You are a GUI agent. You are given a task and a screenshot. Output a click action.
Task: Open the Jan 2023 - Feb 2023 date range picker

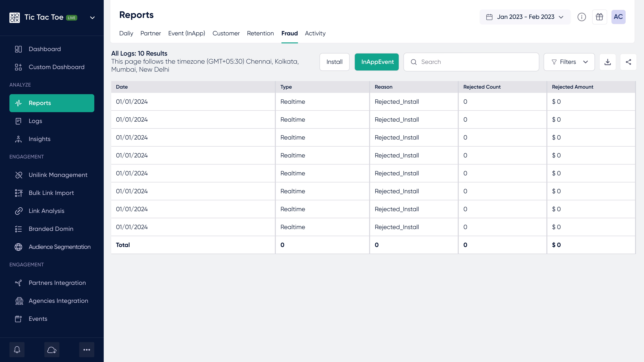(x=525, y=17)
